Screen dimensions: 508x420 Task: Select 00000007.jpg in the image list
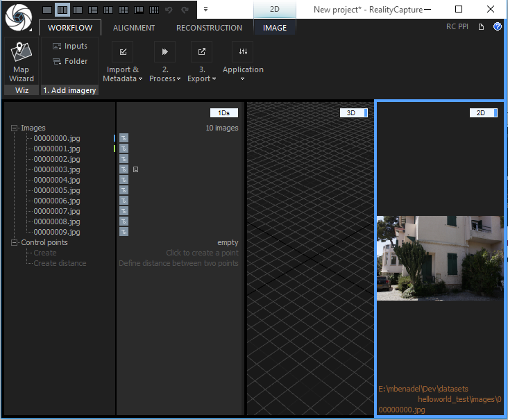pos(56,211)
